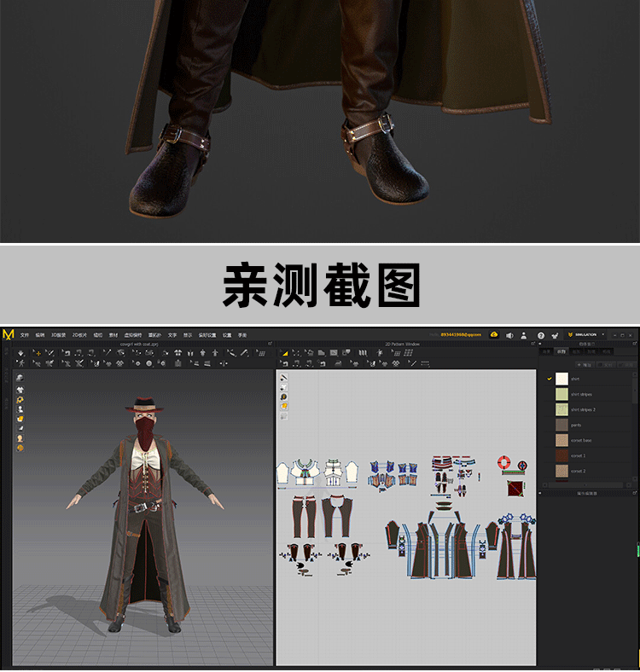Click the yellow triangle tool in 2D toolbar

click(284, 352)
